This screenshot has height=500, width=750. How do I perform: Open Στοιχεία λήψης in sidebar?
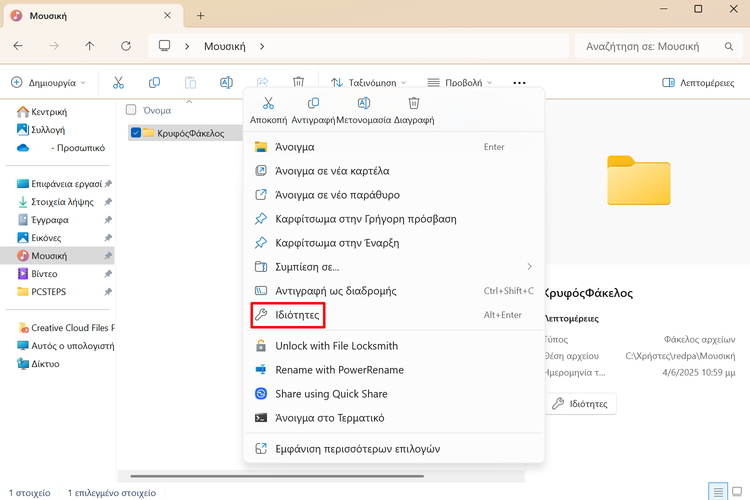[x=55, y=202]
